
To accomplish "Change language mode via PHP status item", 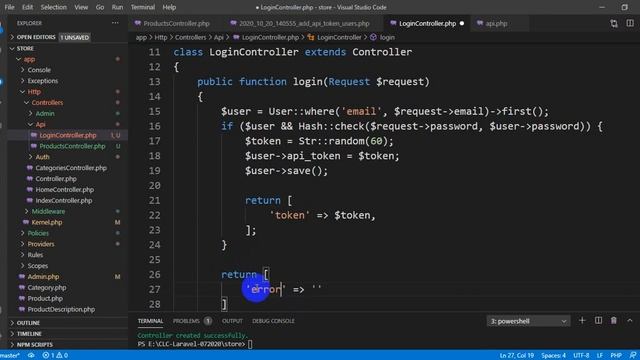I will [x=616, y=356].
